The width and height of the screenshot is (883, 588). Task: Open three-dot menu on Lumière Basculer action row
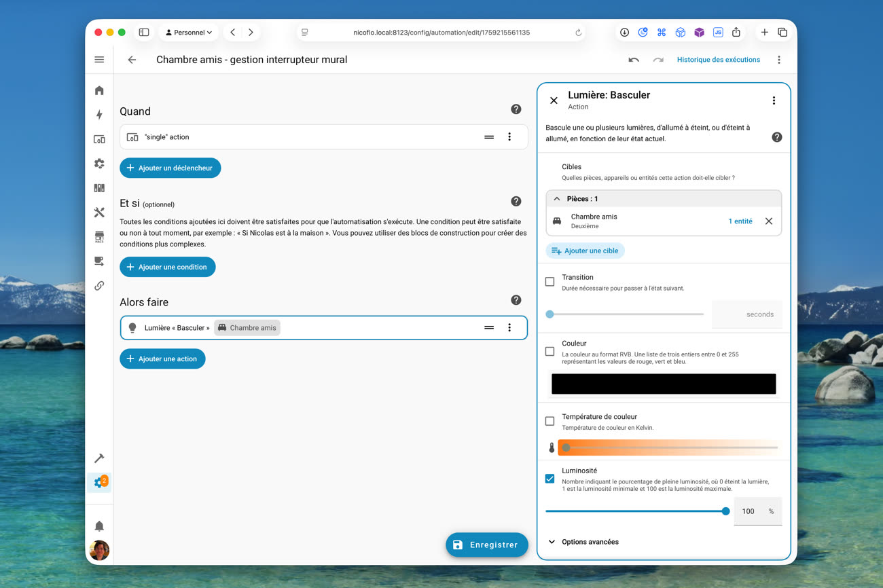coord(509,328)
